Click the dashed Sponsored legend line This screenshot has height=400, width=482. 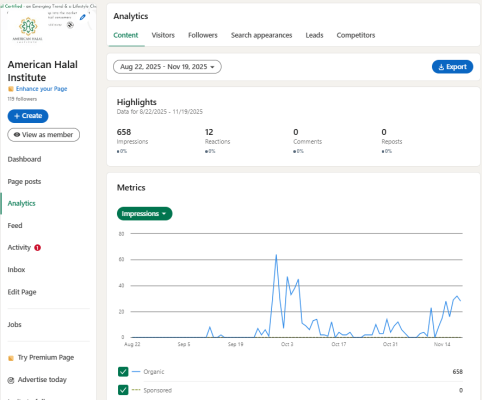[x=136, y=390]
